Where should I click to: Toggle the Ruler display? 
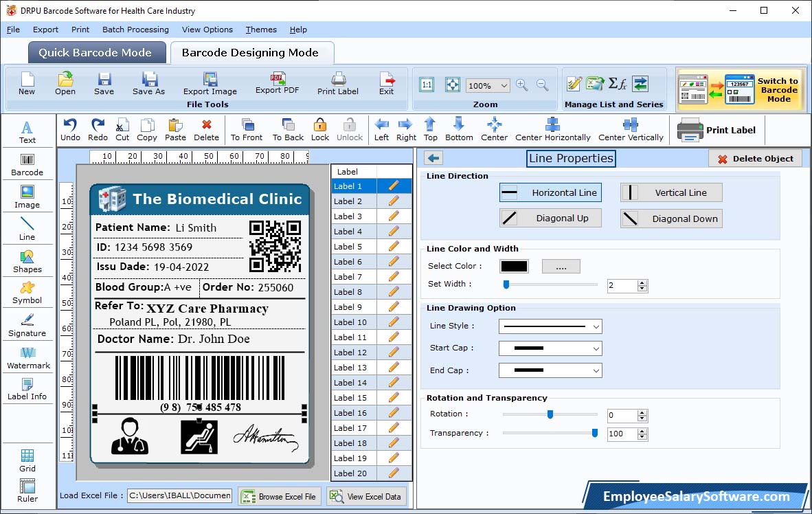(27, 491)
